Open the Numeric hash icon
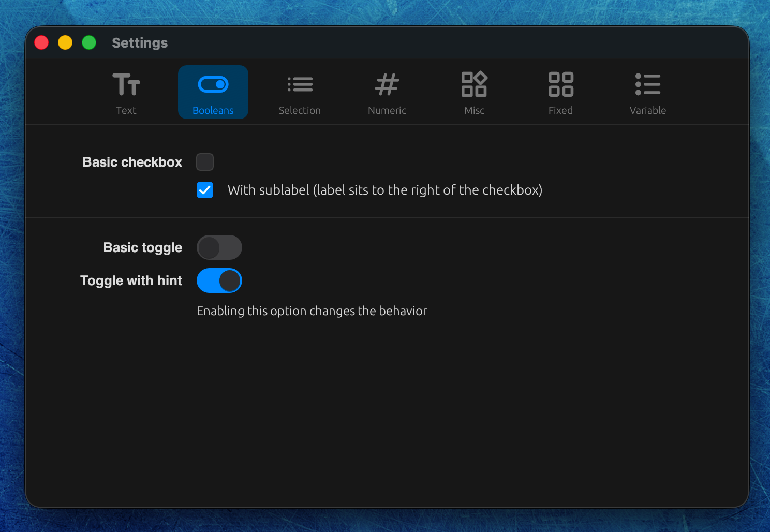770x532 pixels. (x=387, y=84)
